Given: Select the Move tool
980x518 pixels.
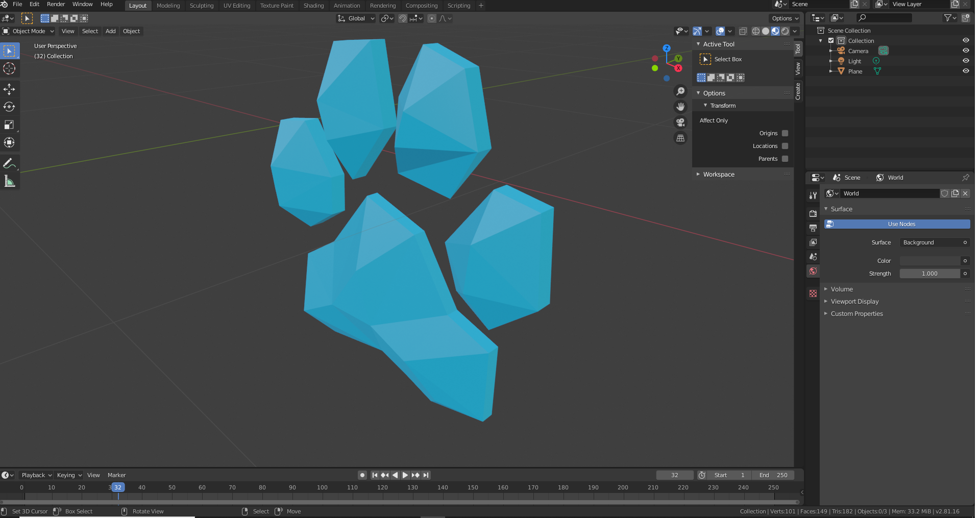Looking at the screenshot, I should tap(9, 89).
